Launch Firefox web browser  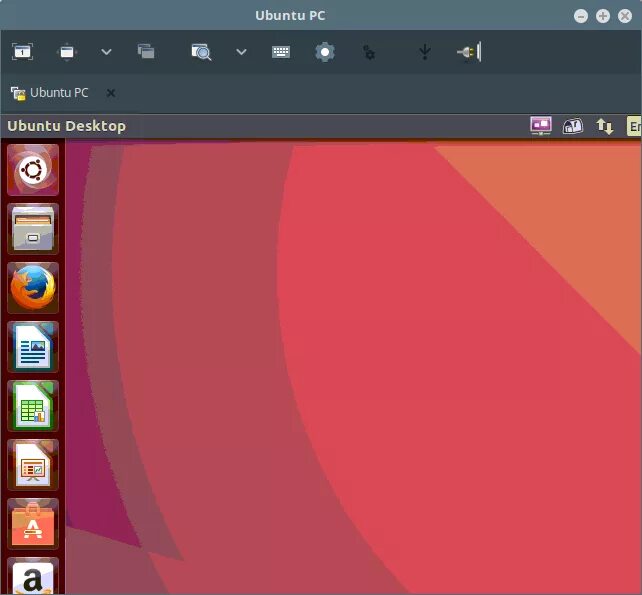coord(33,288)
